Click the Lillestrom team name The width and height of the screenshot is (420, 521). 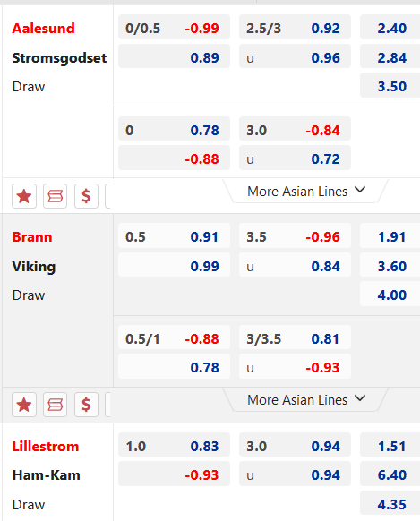coord(46,446)
